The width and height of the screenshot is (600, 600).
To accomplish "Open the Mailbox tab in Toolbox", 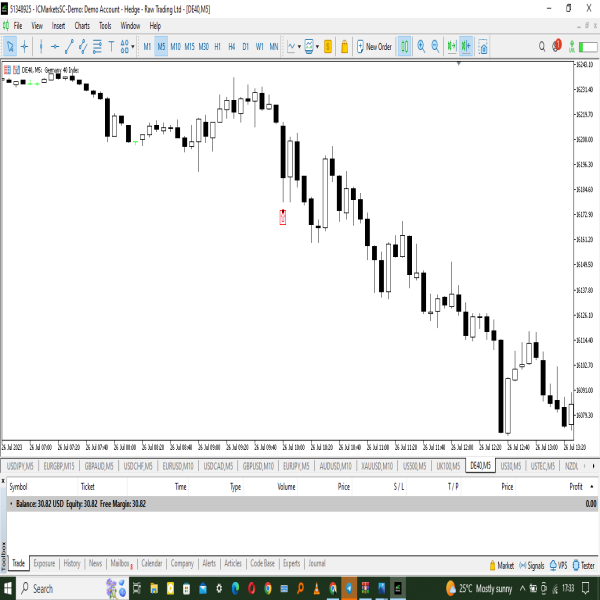I will pyautogui.click(x=121, y=564).
